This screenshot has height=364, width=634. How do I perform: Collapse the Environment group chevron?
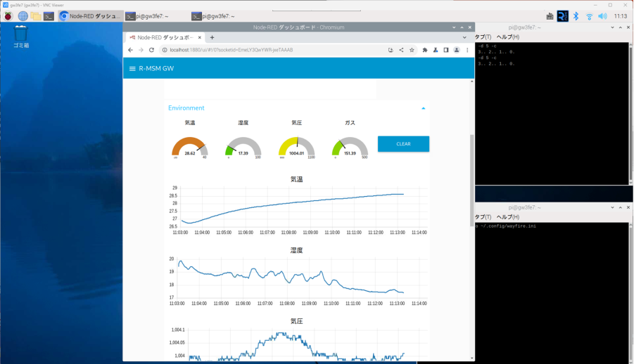coord(424,108)
